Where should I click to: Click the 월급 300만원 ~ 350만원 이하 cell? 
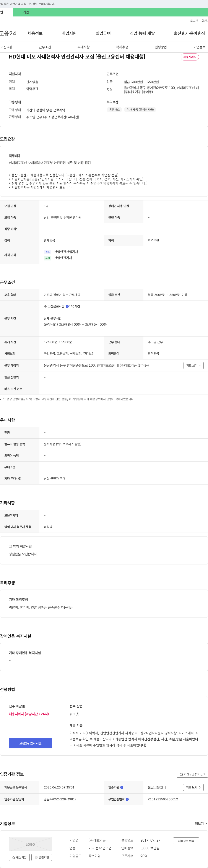pos(167,295)
